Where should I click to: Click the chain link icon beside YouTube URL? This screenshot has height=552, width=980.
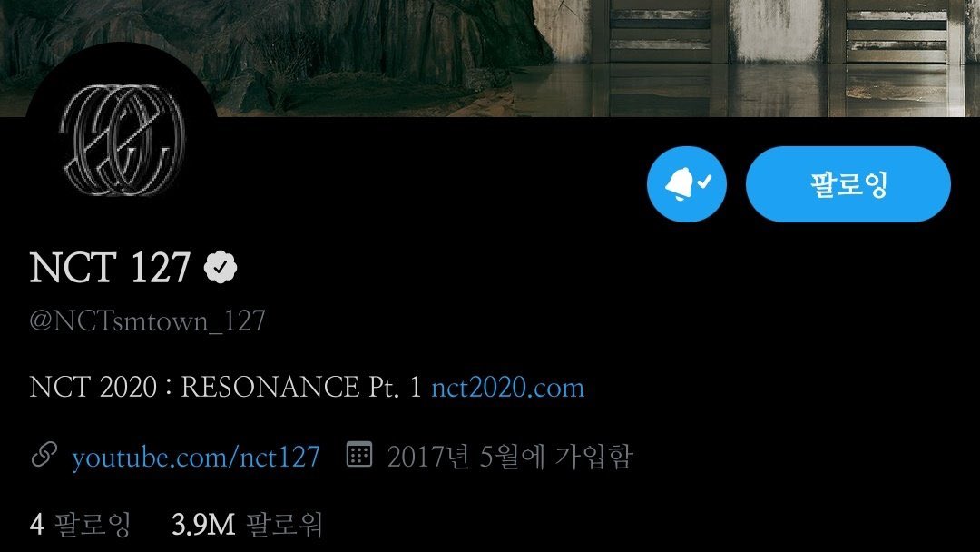pos(44,455)
